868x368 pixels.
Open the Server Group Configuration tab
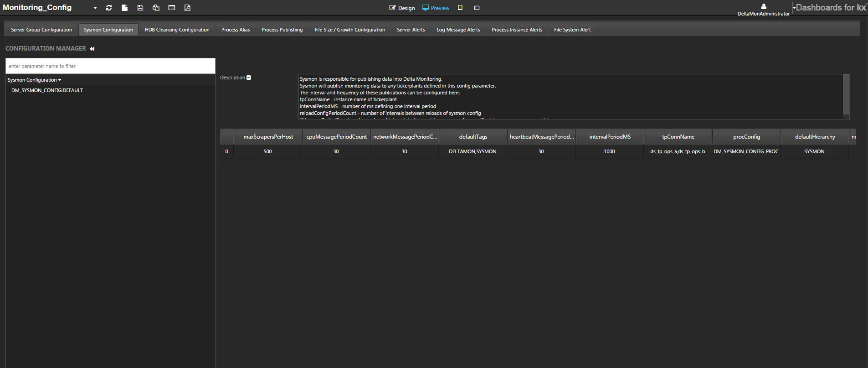(x=41, y=30)
